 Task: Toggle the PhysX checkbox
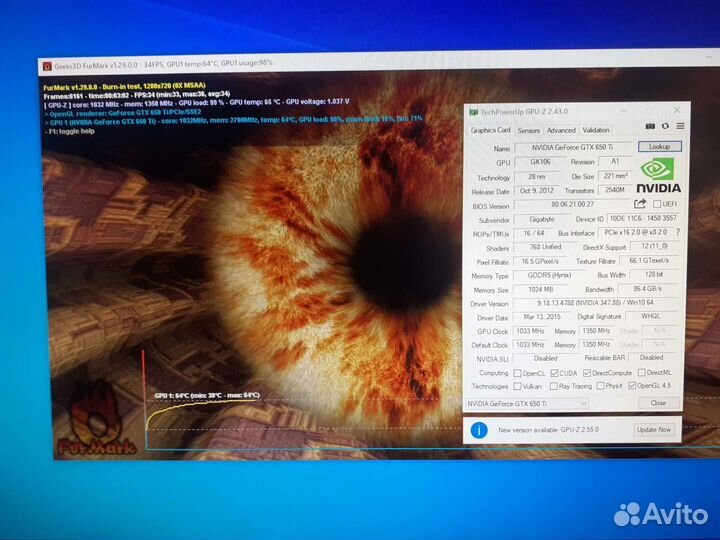(600, 386)
